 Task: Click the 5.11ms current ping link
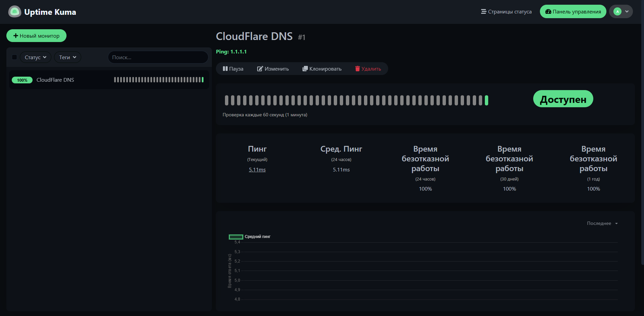click(x=257, y=170)
